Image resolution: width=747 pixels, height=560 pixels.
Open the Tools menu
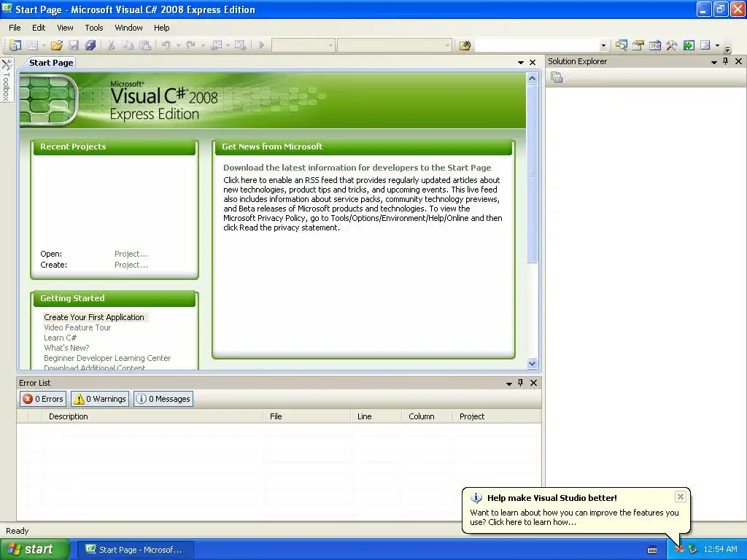(94, 28)
